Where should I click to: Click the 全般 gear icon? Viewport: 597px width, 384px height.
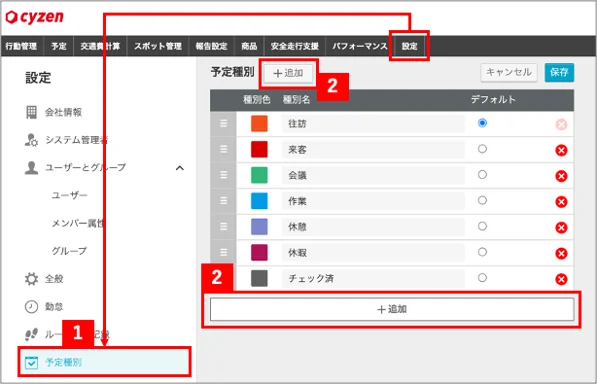[x=31, y=279]
